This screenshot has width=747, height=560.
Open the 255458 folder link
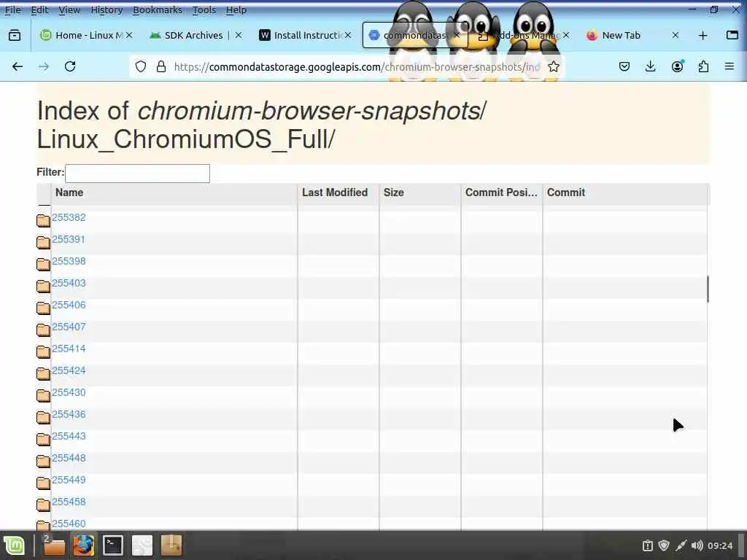click(69, 502)
